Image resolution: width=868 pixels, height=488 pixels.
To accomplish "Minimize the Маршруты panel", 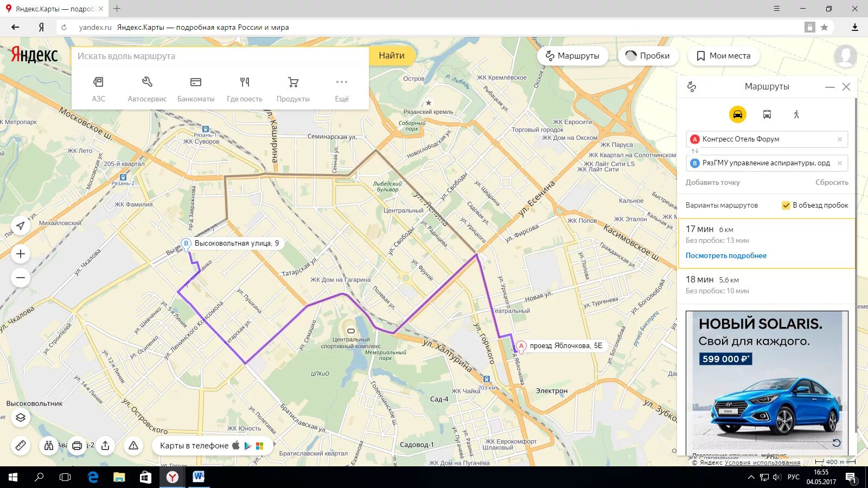I will point(829,87).
